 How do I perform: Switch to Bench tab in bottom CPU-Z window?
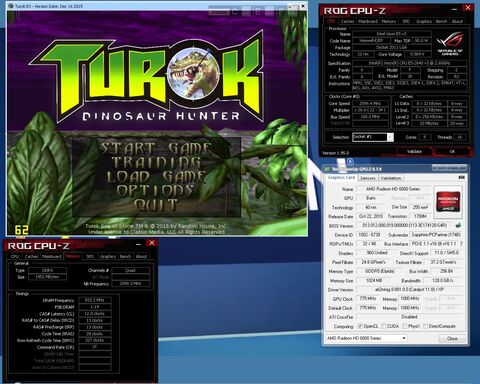tap(125, 256)
